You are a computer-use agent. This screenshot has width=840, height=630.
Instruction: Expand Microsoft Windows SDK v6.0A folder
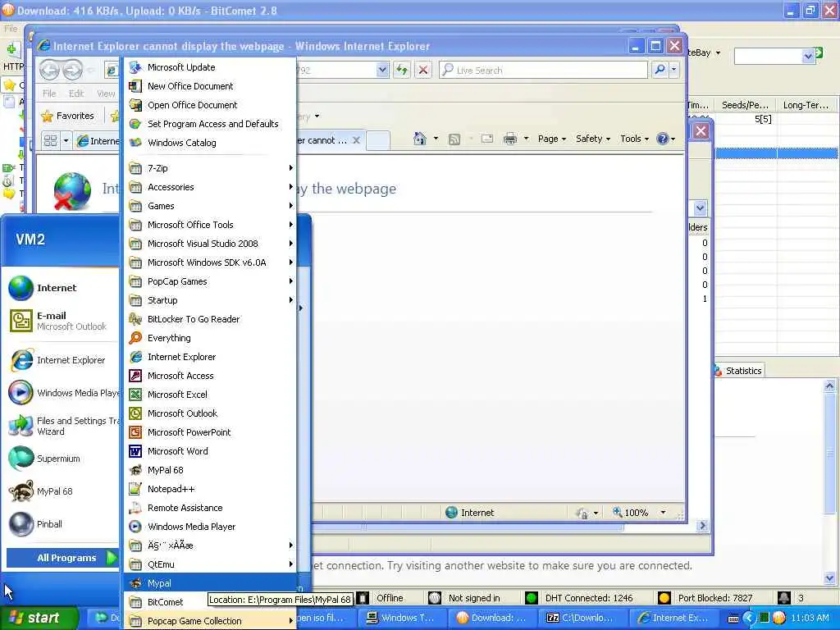[x=210, y=262]
